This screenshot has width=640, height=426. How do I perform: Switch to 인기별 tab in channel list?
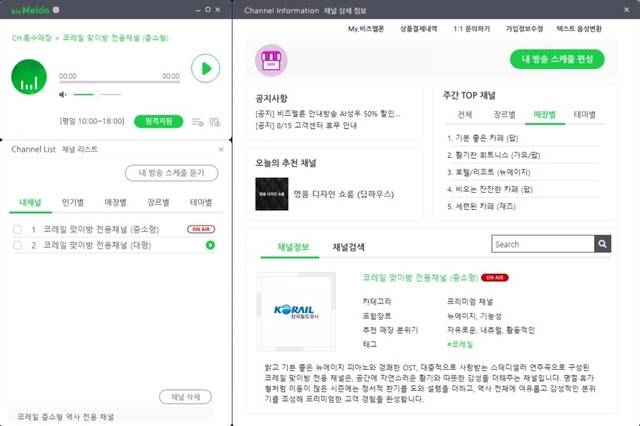(73, 202)
